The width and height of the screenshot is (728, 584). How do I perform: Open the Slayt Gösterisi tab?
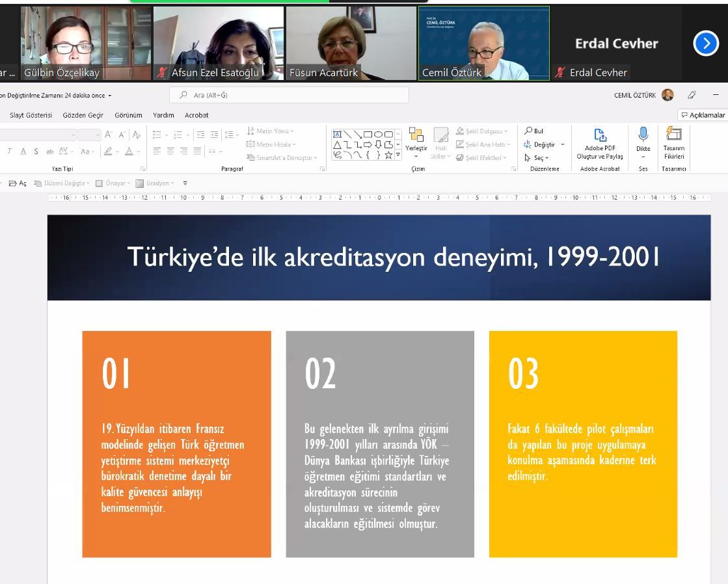[31, 115]
